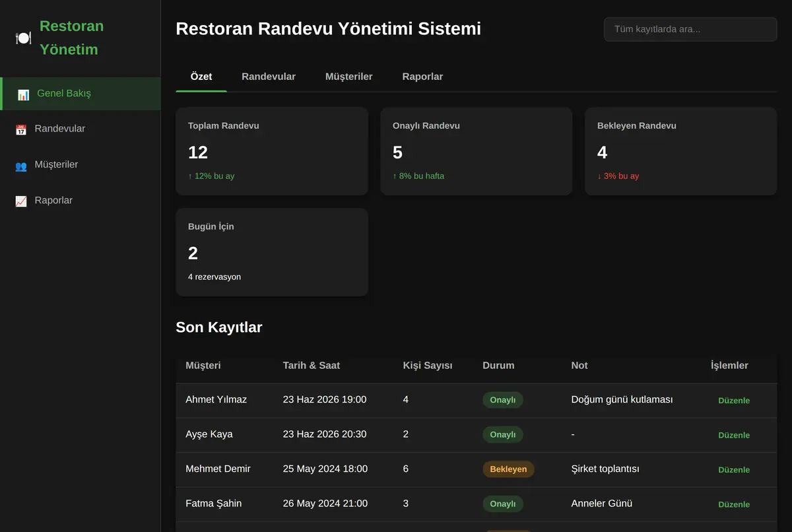Click the Toplam Randevu card

pos(272,151)
